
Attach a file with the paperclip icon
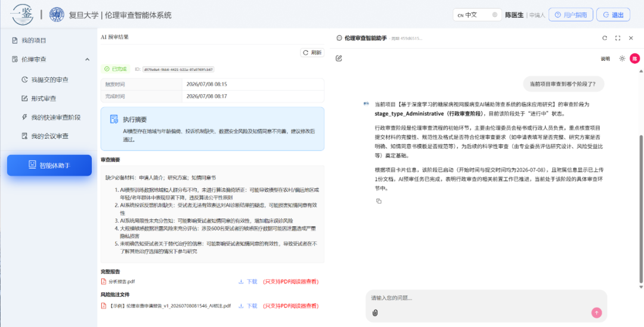pos(374,313)
